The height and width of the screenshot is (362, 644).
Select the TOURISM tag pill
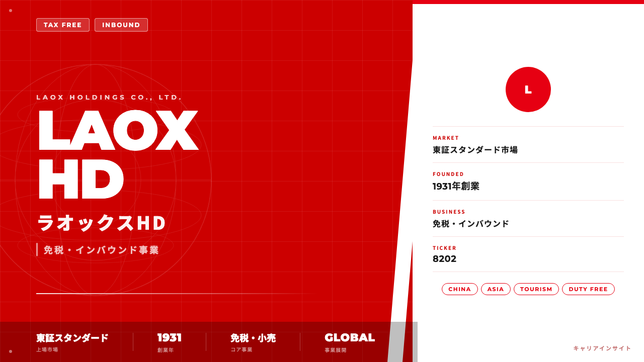(536, 289)
